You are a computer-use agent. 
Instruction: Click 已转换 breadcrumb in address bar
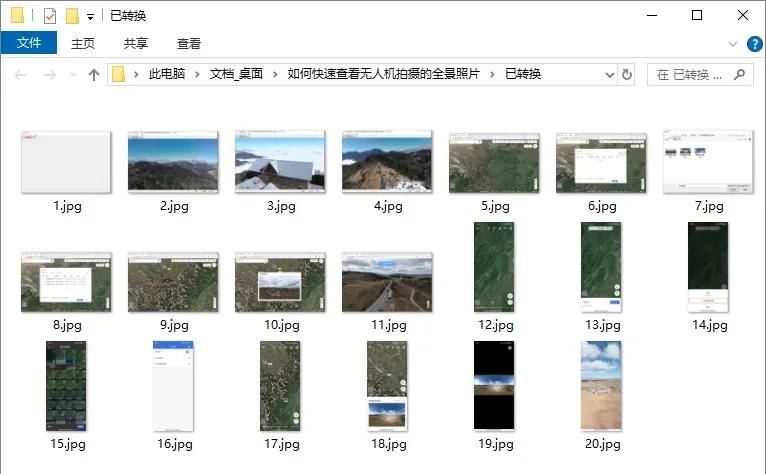click(523, 74)
